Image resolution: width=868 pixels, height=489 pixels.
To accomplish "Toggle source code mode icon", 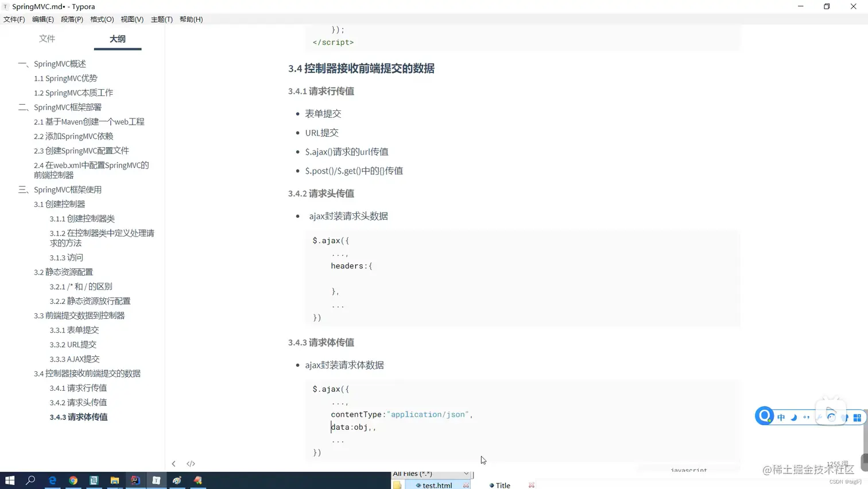I will (x=191, y=464).
